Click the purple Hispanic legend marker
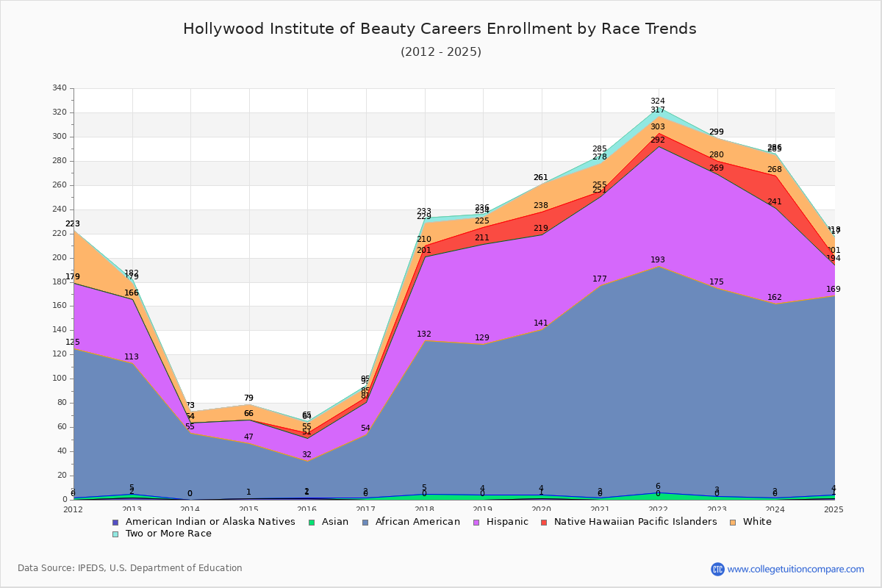 click(x=476, y=522)
